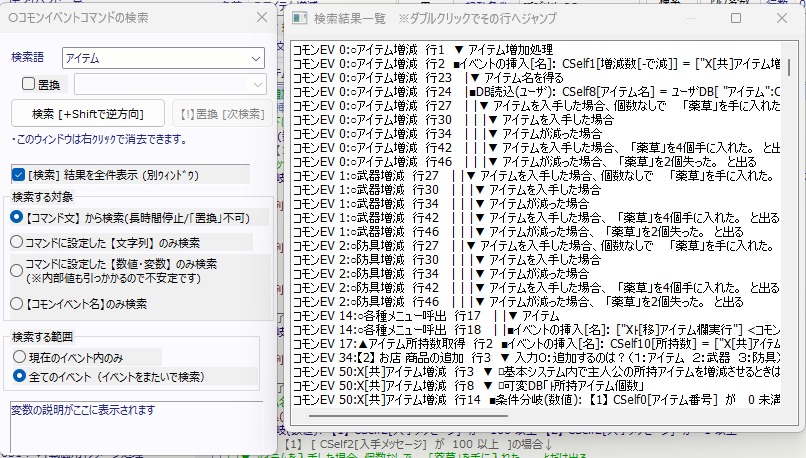The height and width of the screenshot is (458, 806).
Task: Select result アイテム増減 行2 イベントの挿入
Action: (537, 64)
